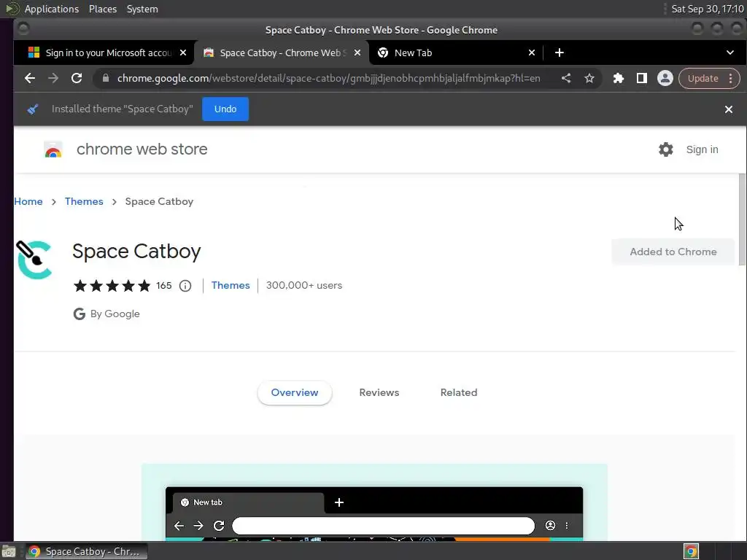Image resolution: width=747 pixels, height=560 pixels.
Task: Click the date and time clock
Action: click(708, 9)
